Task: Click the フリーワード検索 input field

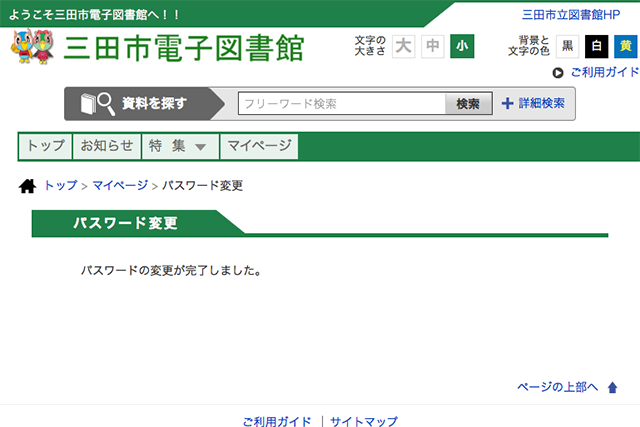Action: pyautogui.click(x=341, y=103)
